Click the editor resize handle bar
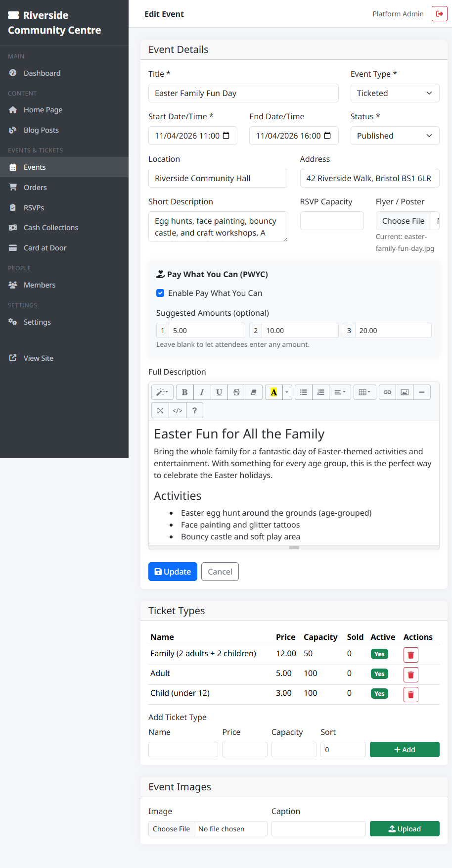452x868 pixels. (x=294, y=548)
